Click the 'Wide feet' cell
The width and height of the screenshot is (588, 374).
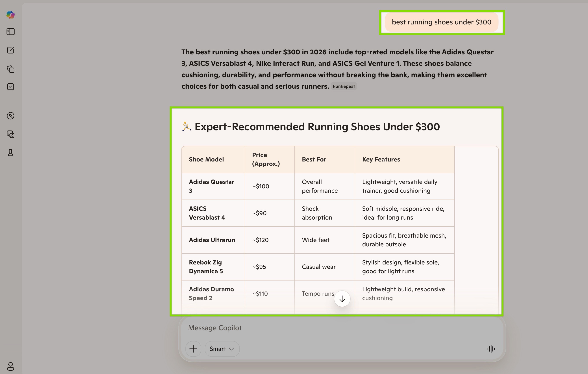325,240
